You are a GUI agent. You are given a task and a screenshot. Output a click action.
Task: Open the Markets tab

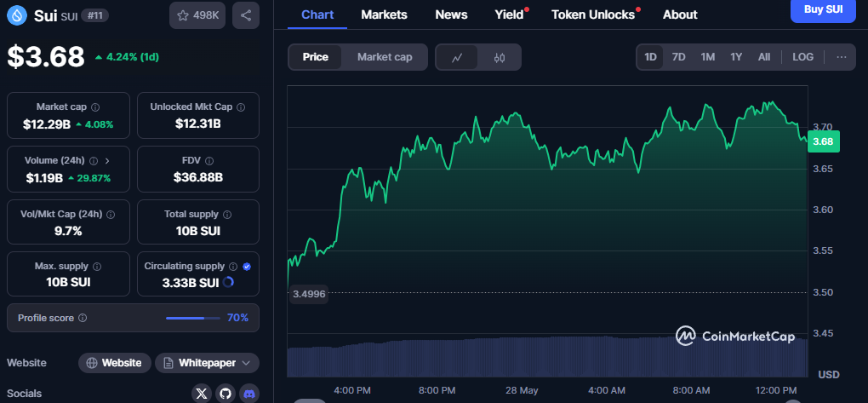point(384,15)
